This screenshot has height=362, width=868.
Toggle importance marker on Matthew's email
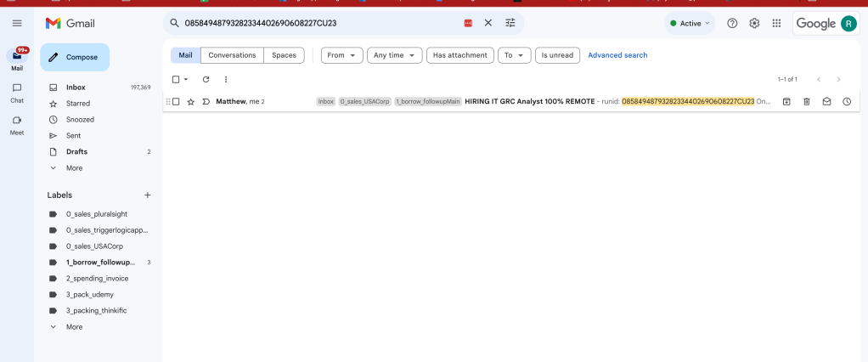[206, 101]
